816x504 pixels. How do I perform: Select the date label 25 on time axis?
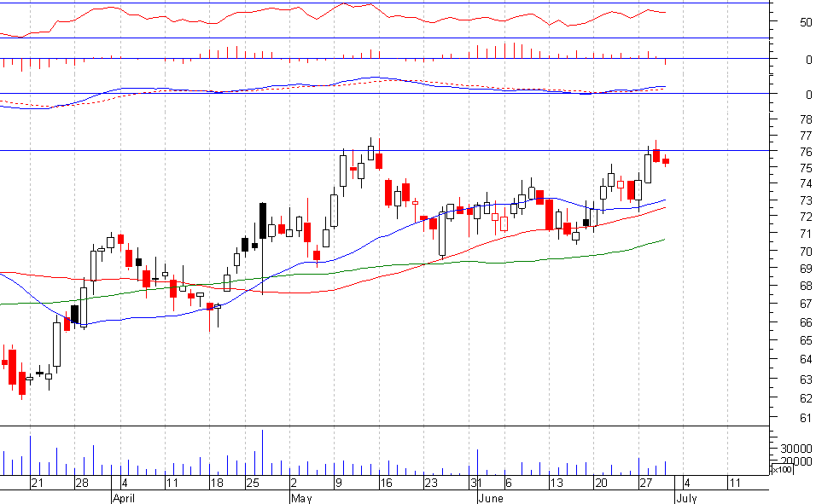point(253,484)
